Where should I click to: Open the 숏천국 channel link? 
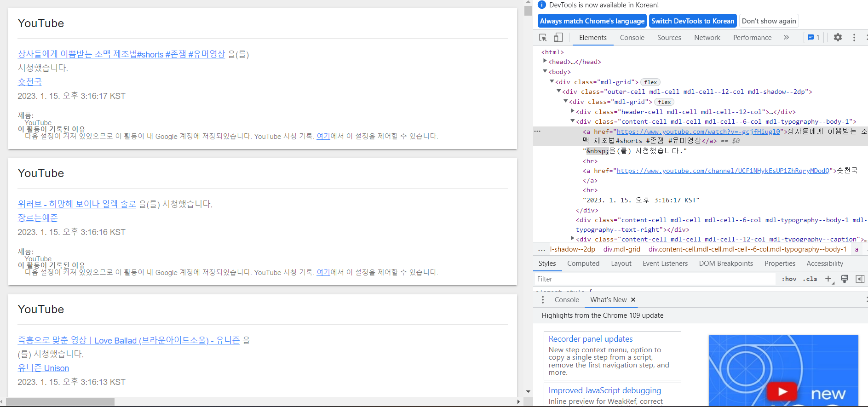(x=29, y=82)
